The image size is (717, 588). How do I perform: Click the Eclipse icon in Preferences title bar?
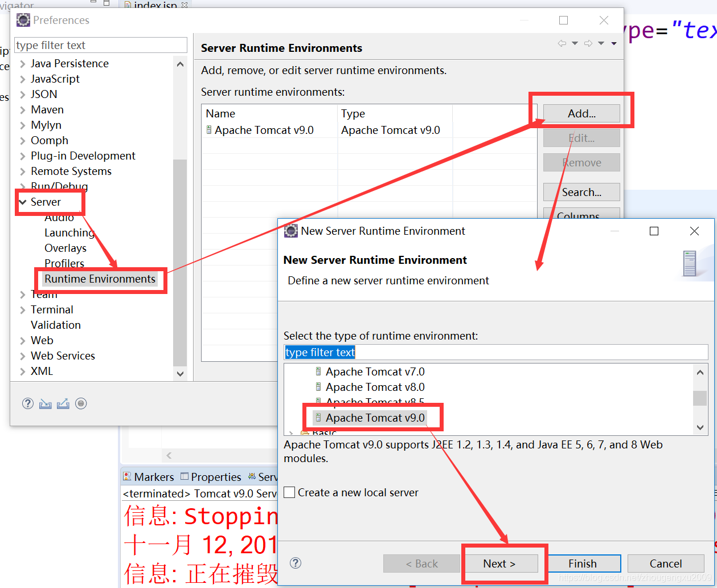click(x=23, y=20)
